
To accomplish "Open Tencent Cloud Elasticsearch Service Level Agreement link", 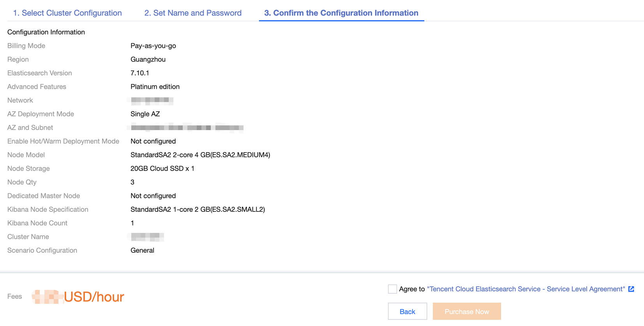I will tap(526, 289).
